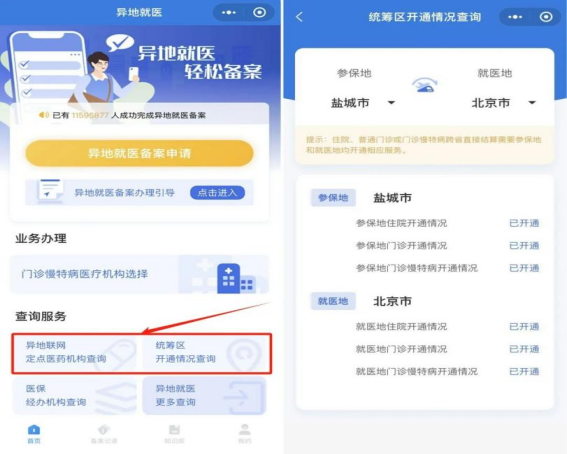Switch to the 备案记录 tab
The height and width of the screenshot is (454, 567).
[104, 434]
